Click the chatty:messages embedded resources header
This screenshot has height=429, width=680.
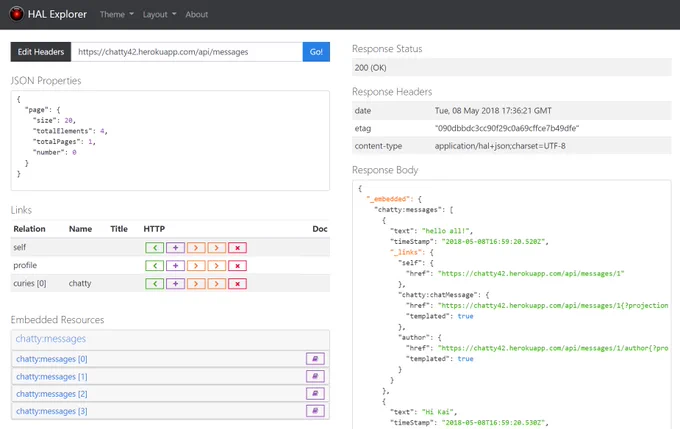[x=51, y=339]
